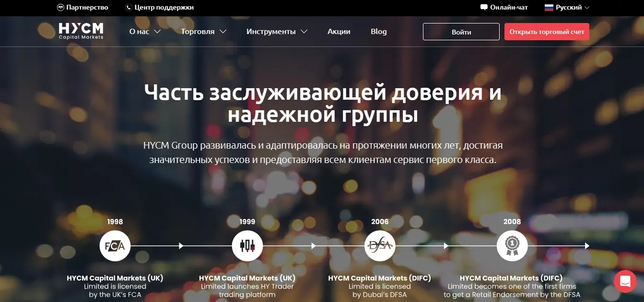Image resolution: width=644 pixels, height=302 pixels.
Task: Click the FCA logo circle for 1998
Action: (115, 246)
